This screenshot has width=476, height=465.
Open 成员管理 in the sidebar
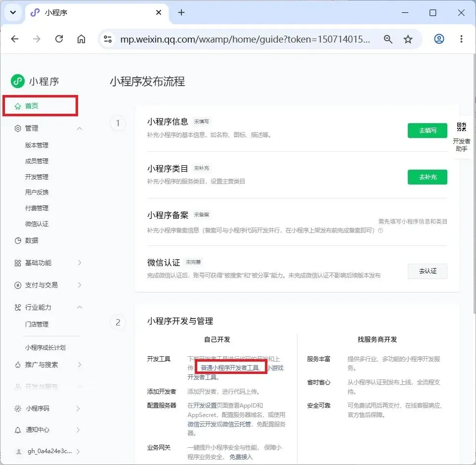[x=37, y=161]
